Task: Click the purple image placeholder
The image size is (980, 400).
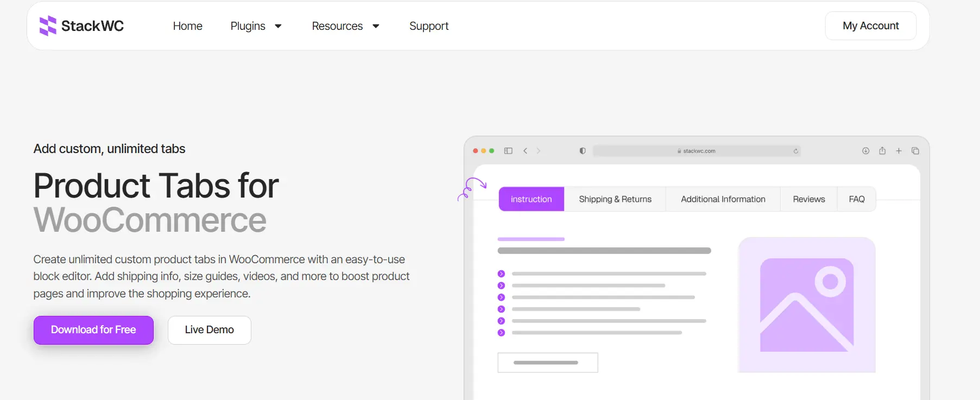Action: 807,305
